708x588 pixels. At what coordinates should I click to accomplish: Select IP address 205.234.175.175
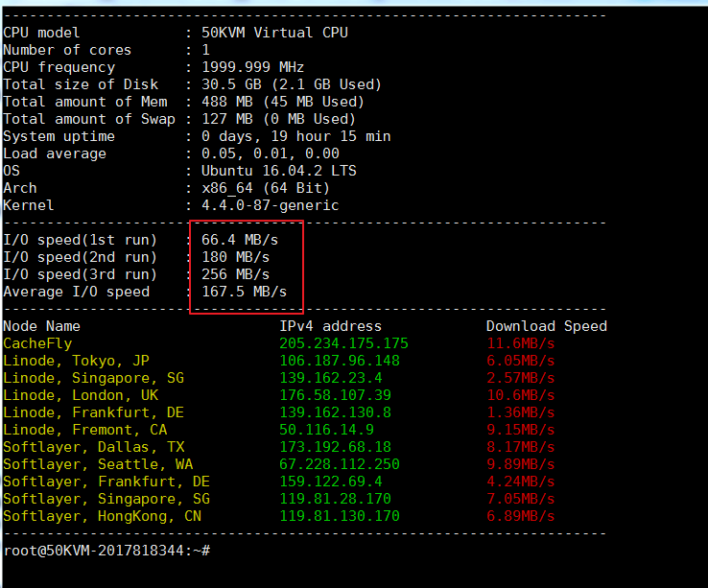coord(343,343)
